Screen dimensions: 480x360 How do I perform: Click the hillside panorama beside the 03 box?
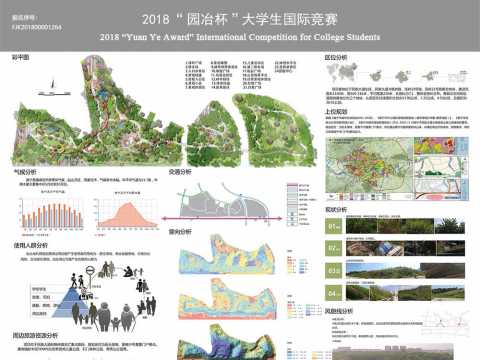[x=405, y=271]
